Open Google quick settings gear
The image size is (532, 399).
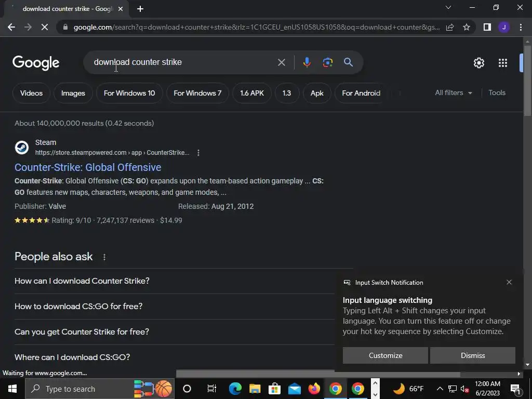tap(478, 63)
